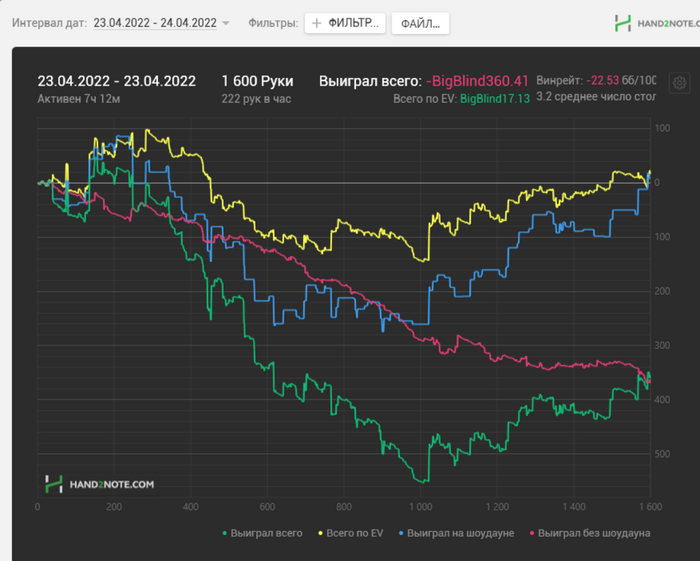Click the x-axis label 1 400
The image size is (700, 561).
574,507
